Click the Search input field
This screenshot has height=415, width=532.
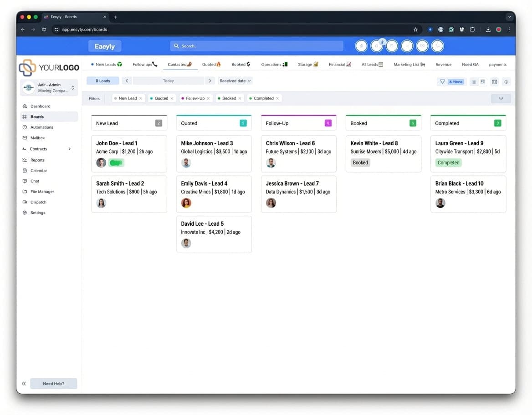point(256,46)
